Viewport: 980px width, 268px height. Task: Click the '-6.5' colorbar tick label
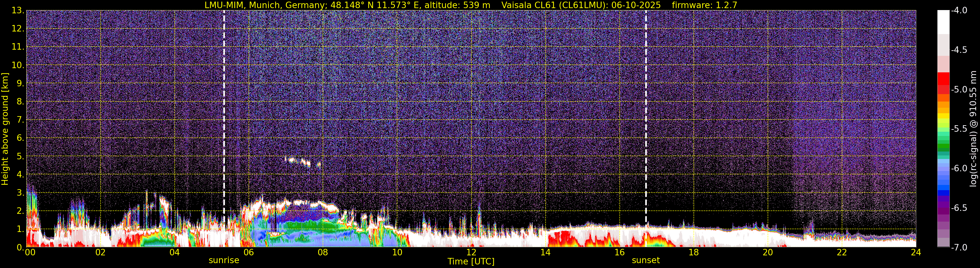959,208
